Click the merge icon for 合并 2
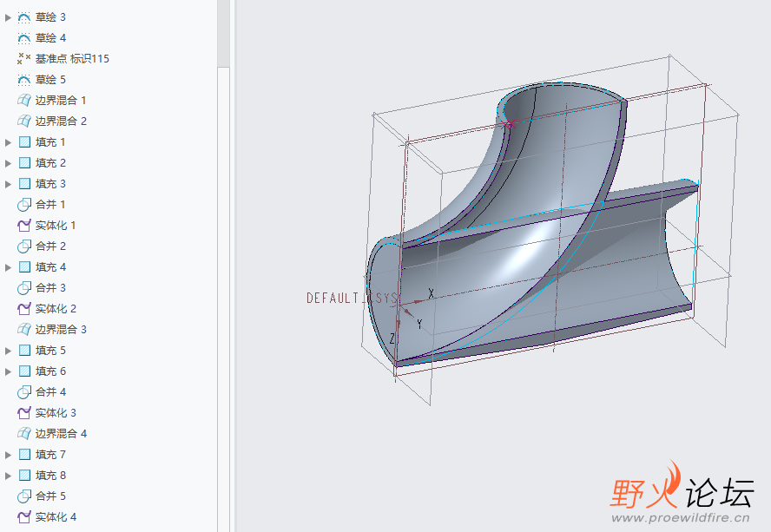The width and height of the screenshot is (771, 532). [23, 246]
